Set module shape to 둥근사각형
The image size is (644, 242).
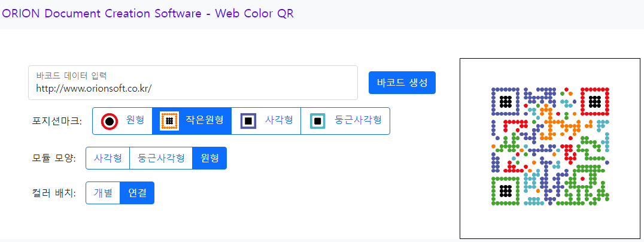click(161, 158)
